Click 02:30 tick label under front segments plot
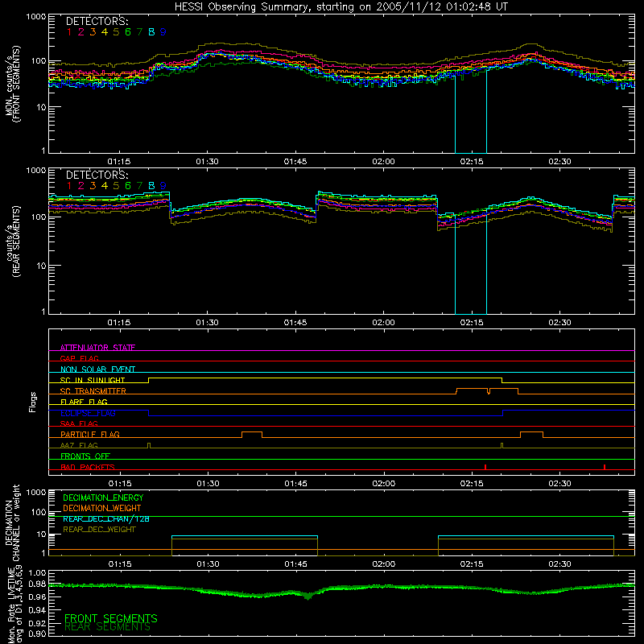Image resolution: width=644 pixels, height=644 pixels. click(559, 162)
